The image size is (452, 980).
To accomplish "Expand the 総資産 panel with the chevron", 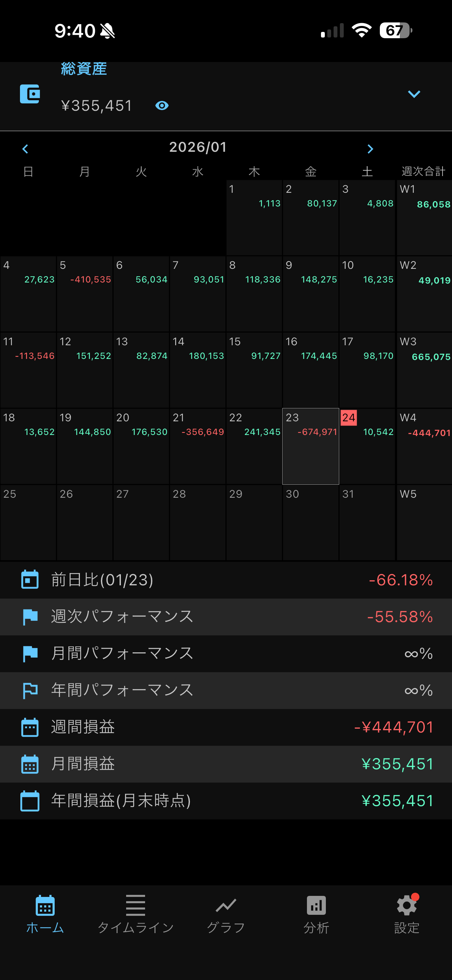I will coord(413,94).
